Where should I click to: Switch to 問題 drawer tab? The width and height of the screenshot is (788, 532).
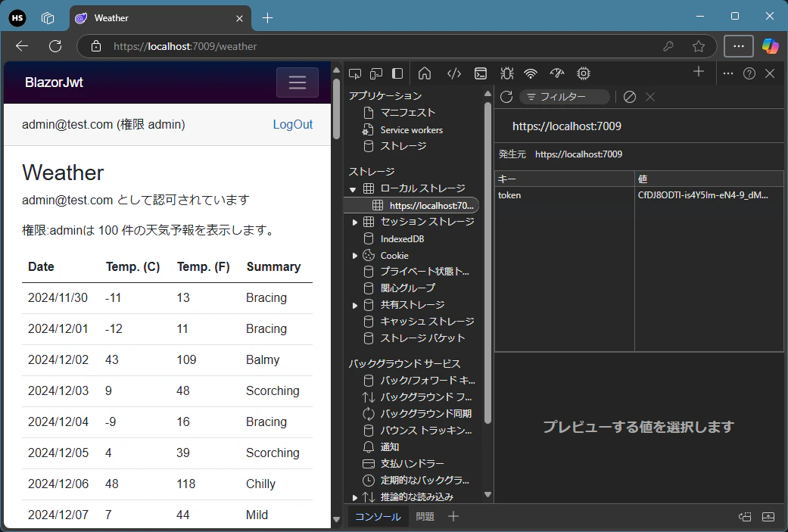pos(425,516)
